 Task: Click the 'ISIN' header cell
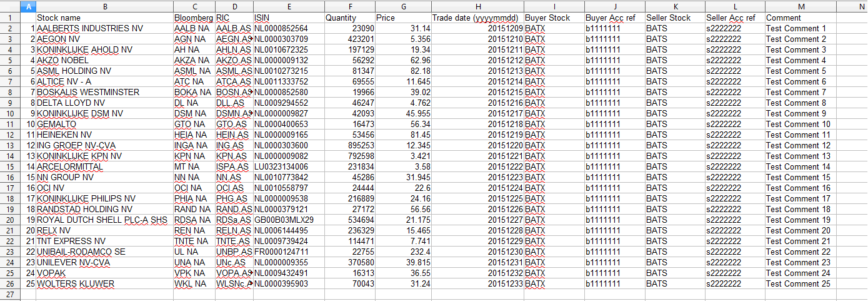[x=289, y=18]
